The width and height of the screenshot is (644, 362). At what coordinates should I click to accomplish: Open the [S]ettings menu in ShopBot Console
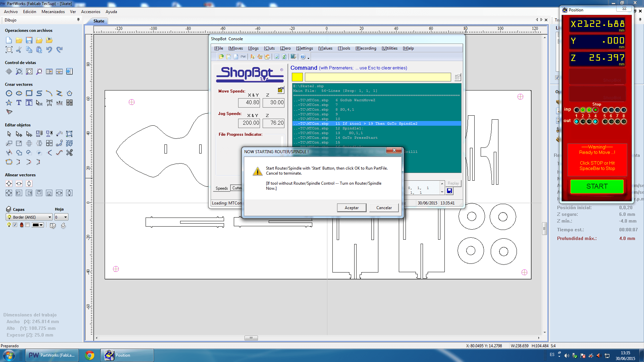(304, 48)
